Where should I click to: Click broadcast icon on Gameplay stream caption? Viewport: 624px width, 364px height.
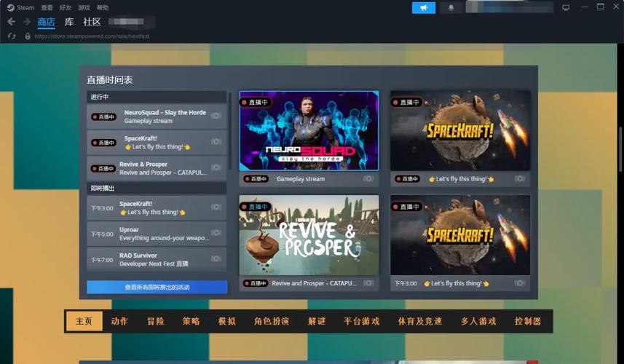368,178
